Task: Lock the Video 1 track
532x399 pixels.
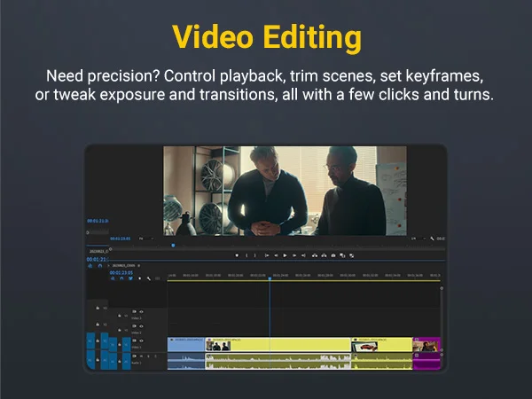Action: click(x=120, y=344)
